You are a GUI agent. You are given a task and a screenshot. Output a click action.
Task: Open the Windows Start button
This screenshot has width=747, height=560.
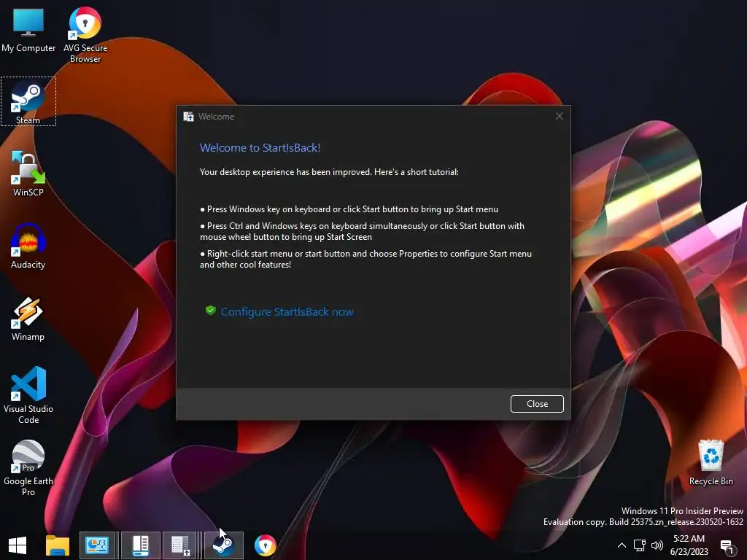(x=18, y=545)
